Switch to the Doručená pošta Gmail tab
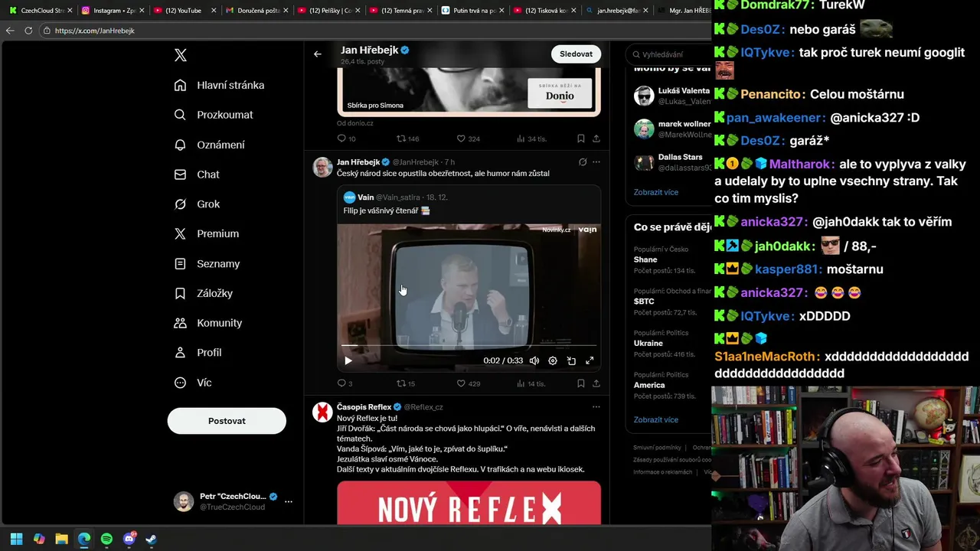The height and width of the screenshot is (551, 980). tap(256, 11)
